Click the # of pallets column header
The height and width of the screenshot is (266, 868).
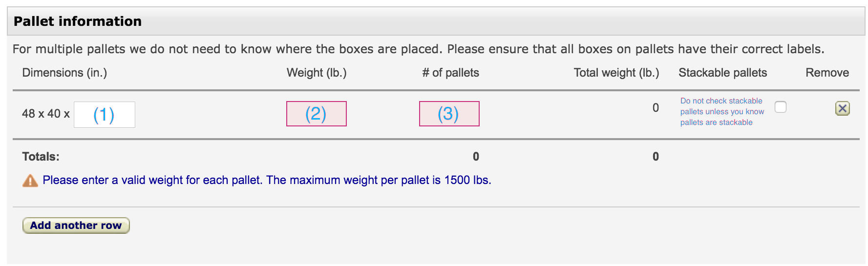450,73
